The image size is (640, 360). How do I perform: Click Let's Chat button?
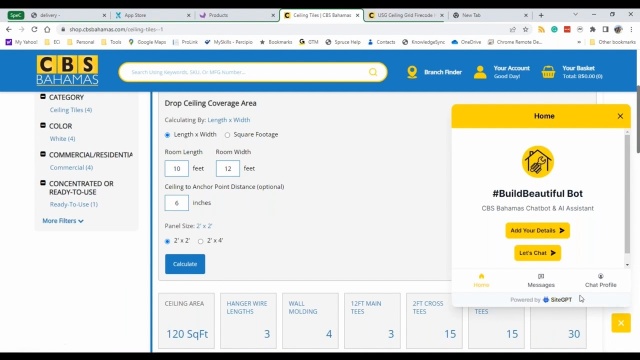click(x=537, y=253)
